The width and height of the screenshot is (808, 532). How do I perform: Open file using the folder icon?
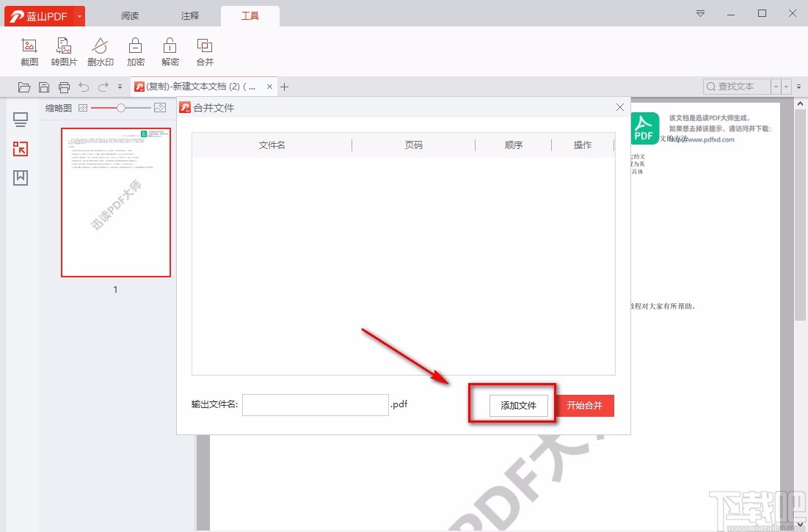(x=24, y=87)
